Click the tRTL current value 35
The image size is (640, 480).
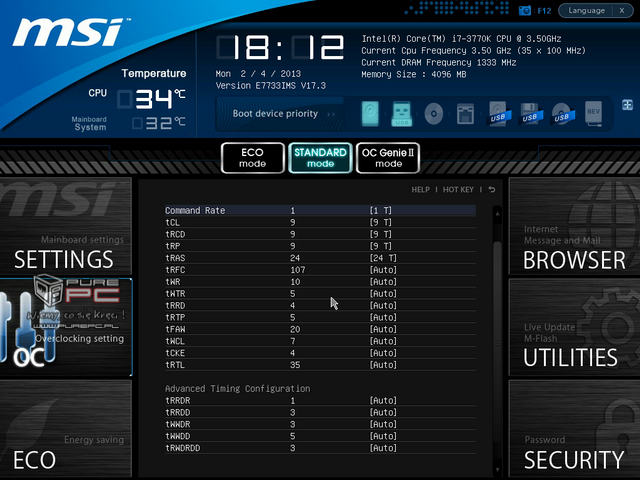click(x=295, y=364)
